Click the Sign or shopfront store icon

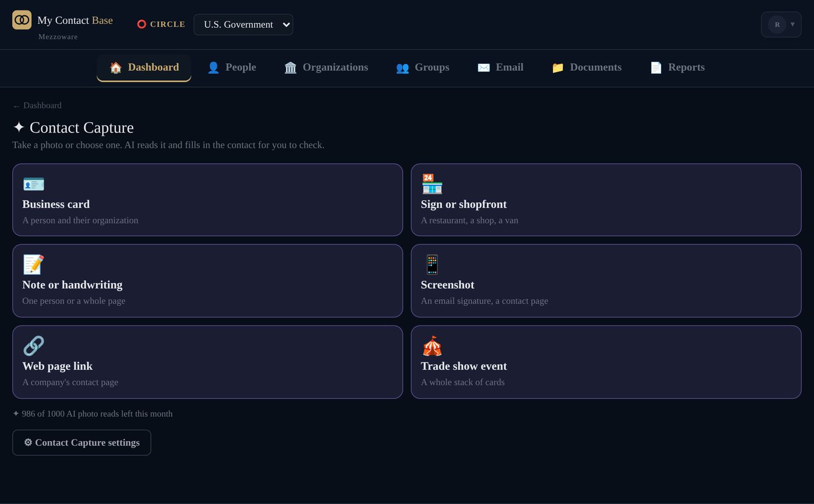click(x=432, y=184)
